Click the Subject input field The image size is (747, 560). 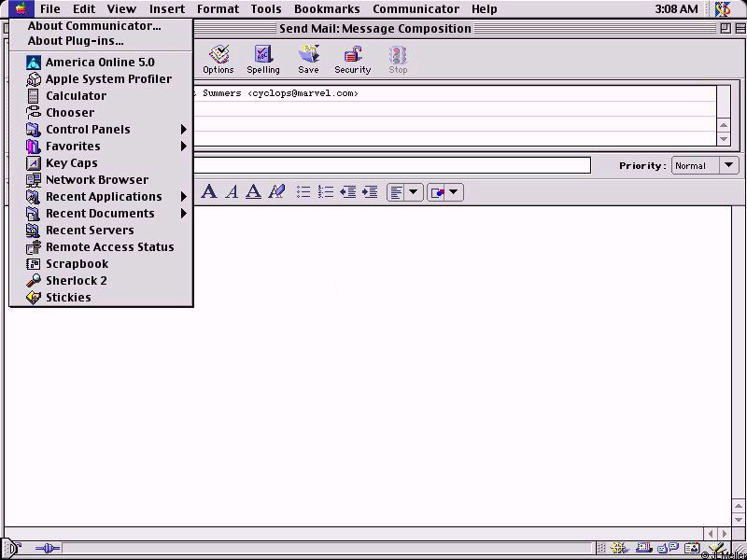pyautogui.click(x=391, y=165)
